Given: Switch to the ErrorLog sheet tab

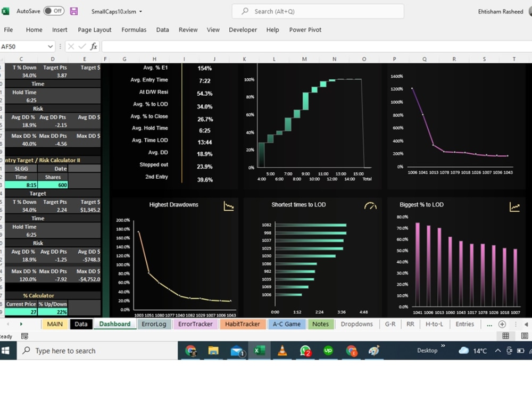Looking at the screenshot, I should (154, 324).
